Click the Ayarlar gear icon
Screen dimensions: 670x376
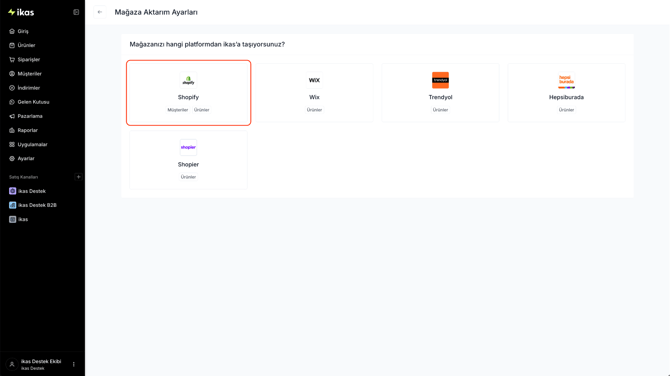pyautogui.click(x=12, y=159)
